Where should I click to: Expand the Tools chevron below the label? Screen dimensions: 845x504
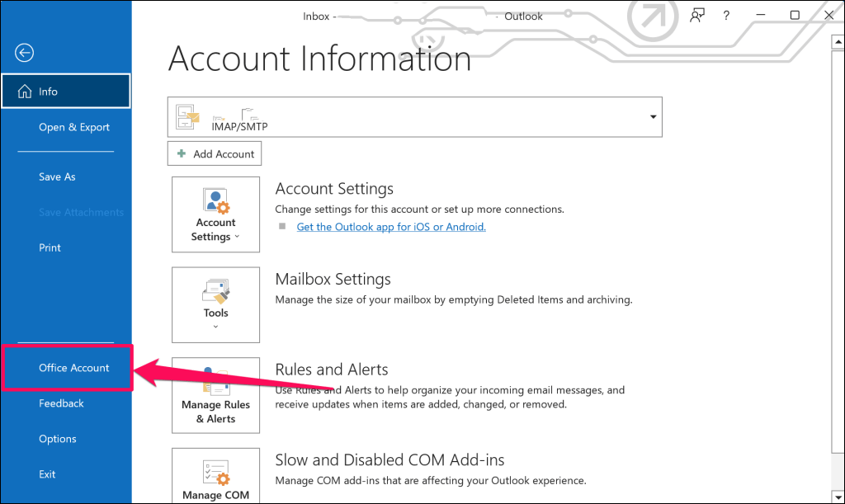215,327
